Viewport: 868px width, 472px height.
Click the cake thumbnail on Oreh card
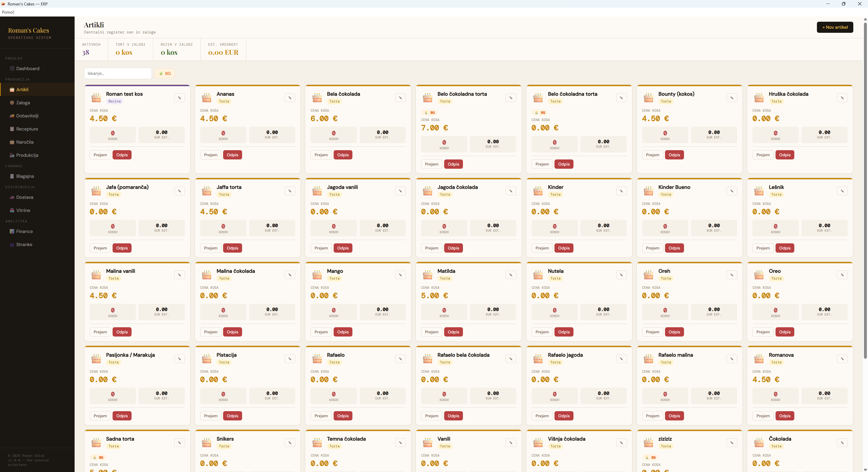coord(649,275)
